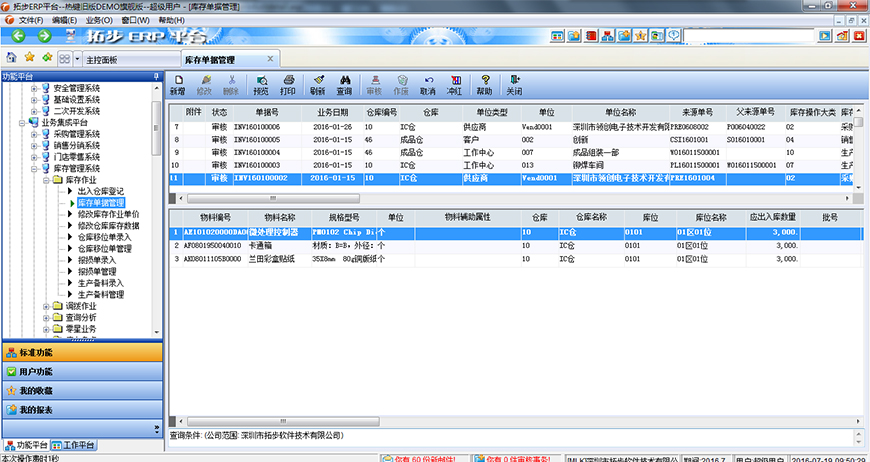Click the 刷新 (Refresh) toolbar icon
The height and width of the screenshot is (462, 870).
pyautogui.click(x=317, y=84)
